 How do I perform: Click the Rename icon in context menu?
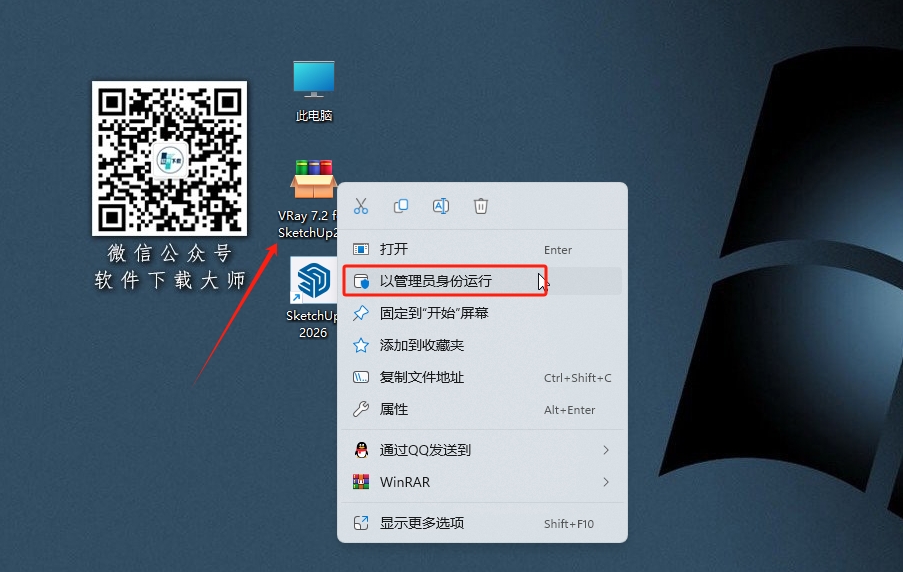pyautogui.click(x=441, y=206)
